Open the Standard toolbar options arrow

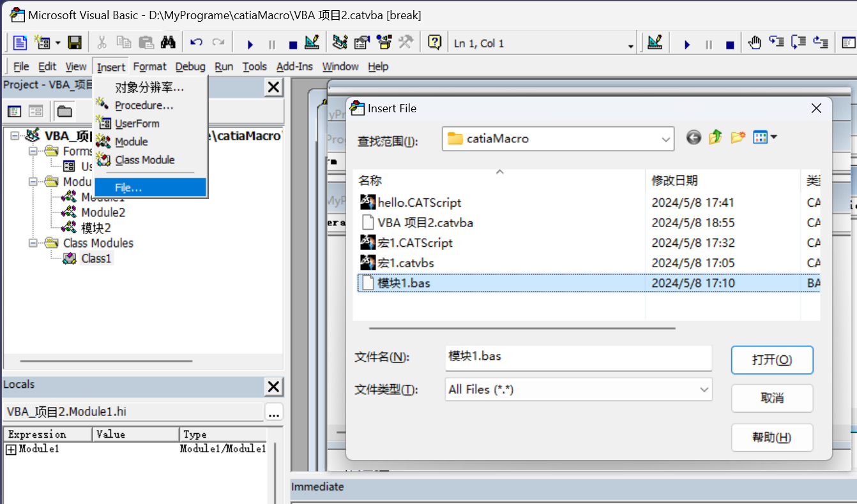[x=631, y=46]
